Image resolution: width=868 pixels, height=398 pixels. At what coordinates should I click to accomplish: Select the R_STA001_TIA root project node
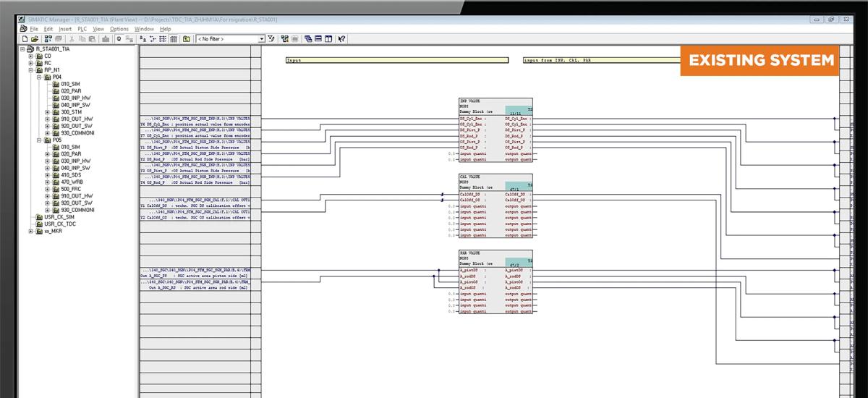(x=48, y=48)
